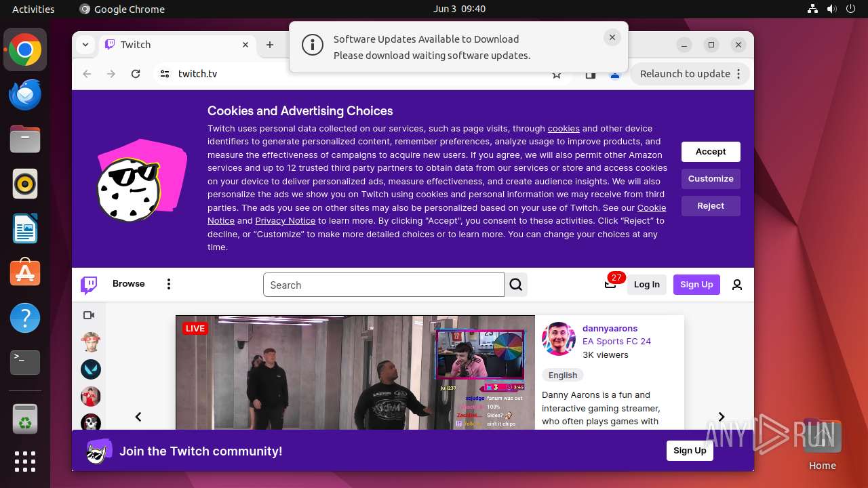Close the Twitch browser tab

click(x=245, y=45)
